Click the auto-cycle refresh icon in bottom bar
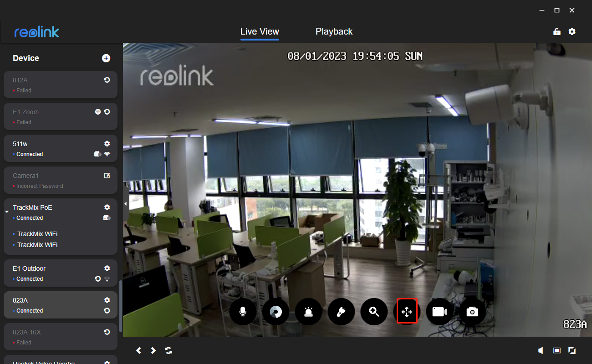This screenshot has height=364, width=592. click(168, 350)
